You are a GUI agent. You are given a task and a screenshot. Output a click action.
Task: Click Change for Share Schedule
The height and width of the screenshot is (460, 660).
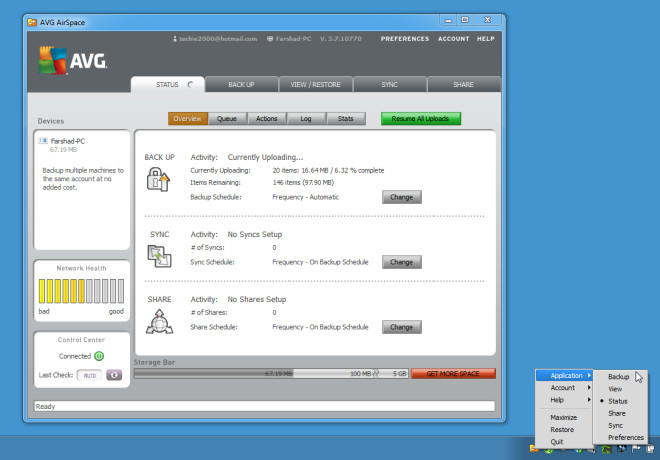tap(402, 327)
